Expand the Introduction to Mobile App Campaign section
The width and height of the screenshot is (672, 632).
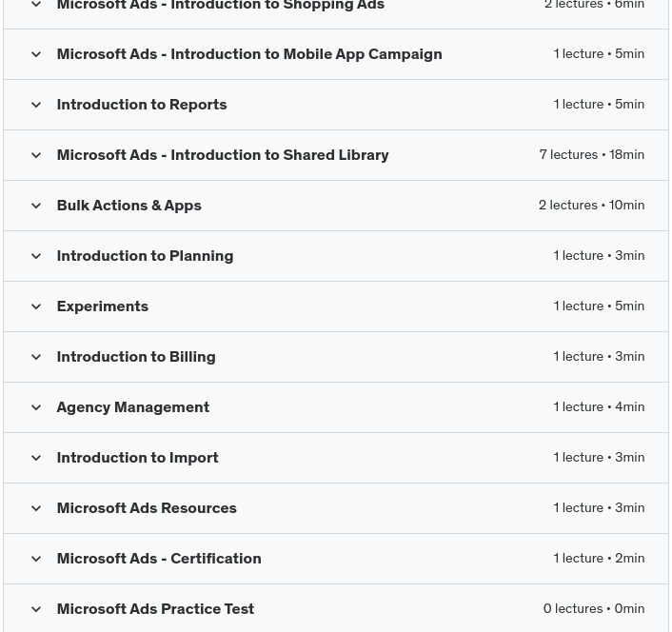[x=36, y=54]
